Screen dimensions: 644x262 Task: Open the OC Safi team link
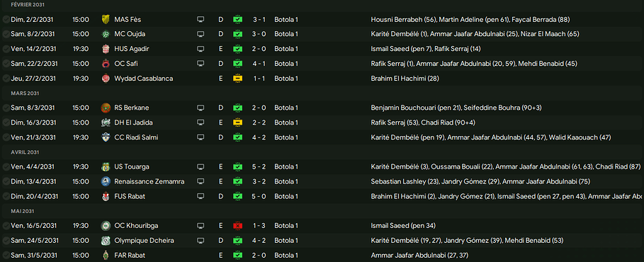(126, 64)
